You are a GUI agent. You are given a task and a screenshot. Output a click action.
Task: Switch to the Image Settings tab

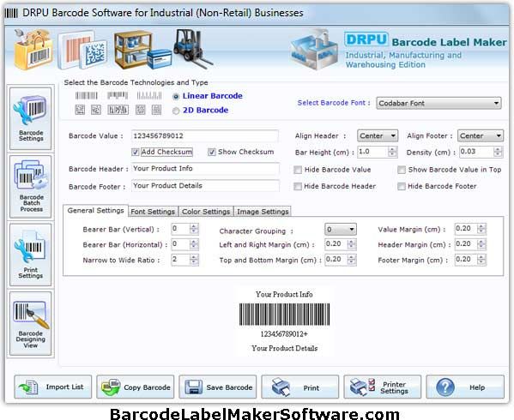[x=263, y=212]
